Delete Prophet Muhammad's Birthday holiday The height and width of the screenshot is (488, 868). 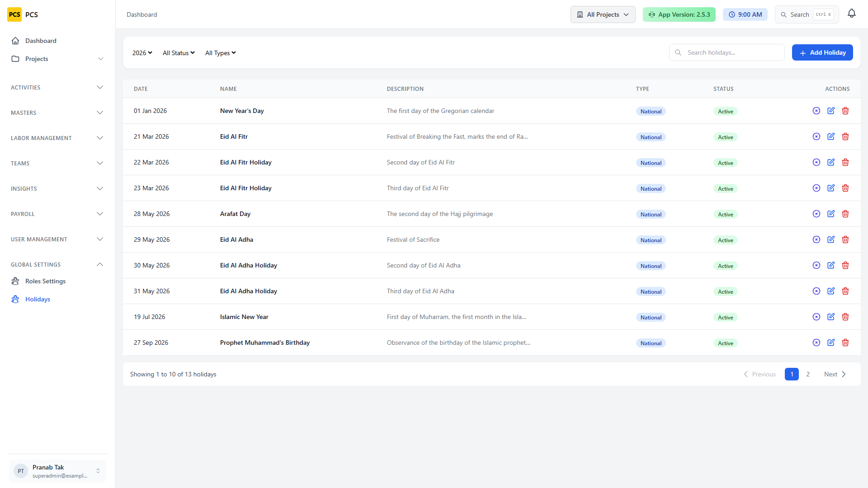pos(845,343)
